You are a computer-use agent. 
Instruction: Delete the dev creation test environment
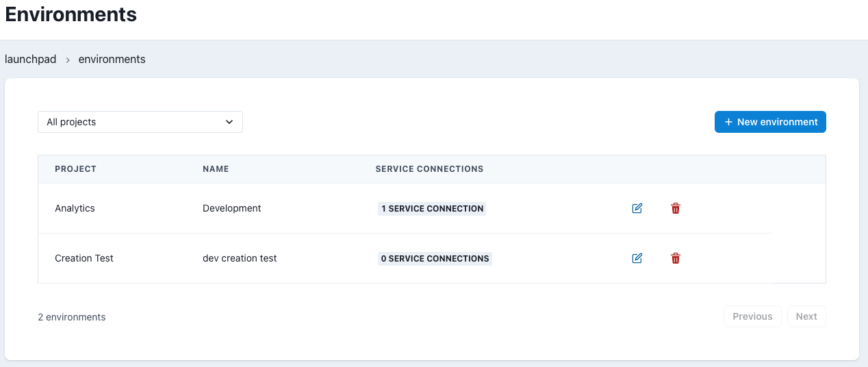pyautogui.click(x=676, y=258)
